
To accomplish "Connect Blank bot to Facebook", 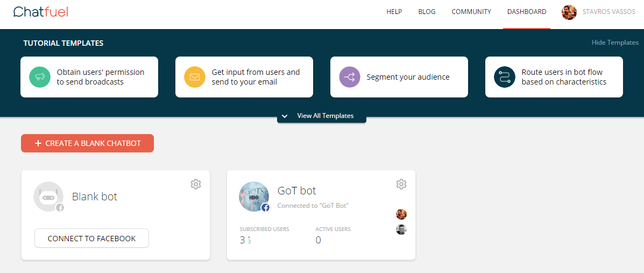I will pyautogui.click(x=91, y=238).
